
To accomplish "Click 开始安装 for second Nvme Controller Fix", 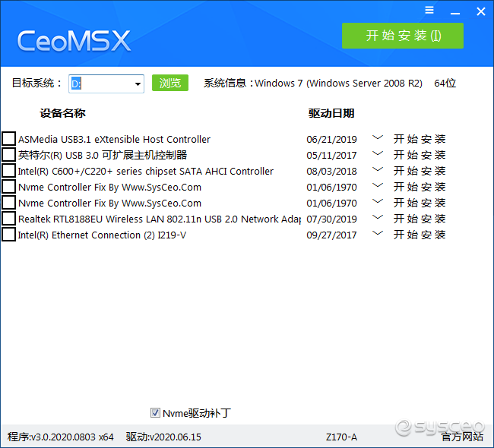I will pyautogui.click(x=420, y=203).
